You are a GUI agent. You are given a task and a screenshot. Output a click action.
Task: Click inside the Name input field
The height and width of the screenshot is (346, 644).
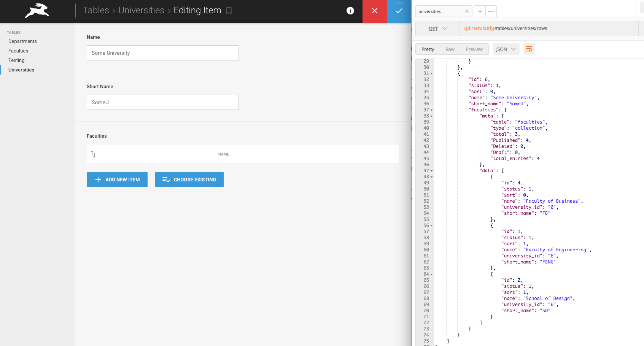point(162,53)
